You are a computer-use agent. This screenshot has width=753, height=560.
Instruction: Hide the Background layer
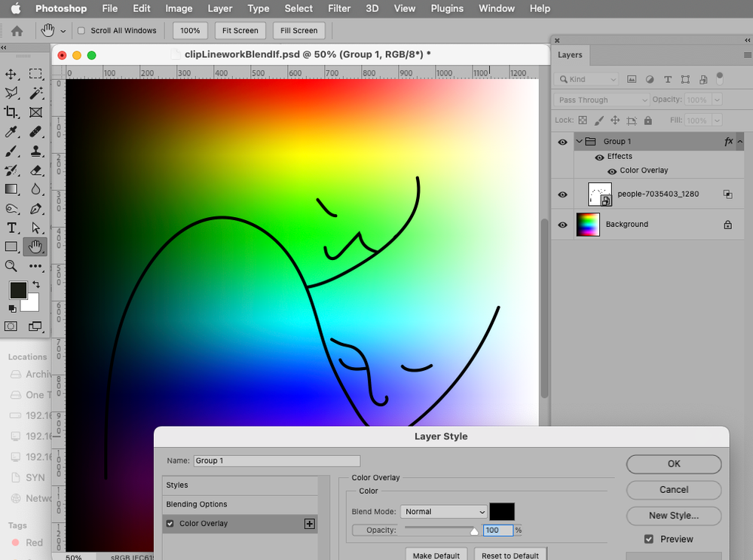(562, 225)
